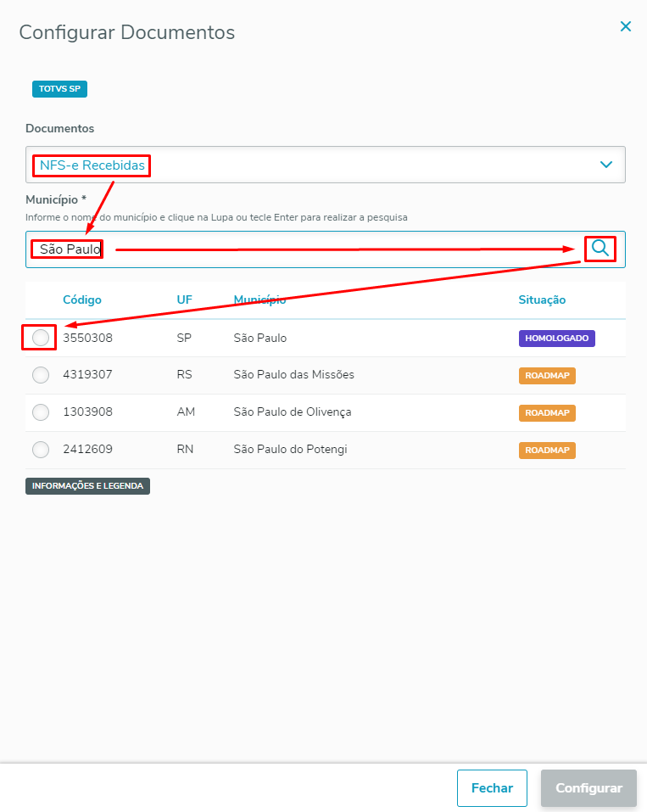Click the Informações e Legenda button
647x812 pixels.
click(87, 486)
